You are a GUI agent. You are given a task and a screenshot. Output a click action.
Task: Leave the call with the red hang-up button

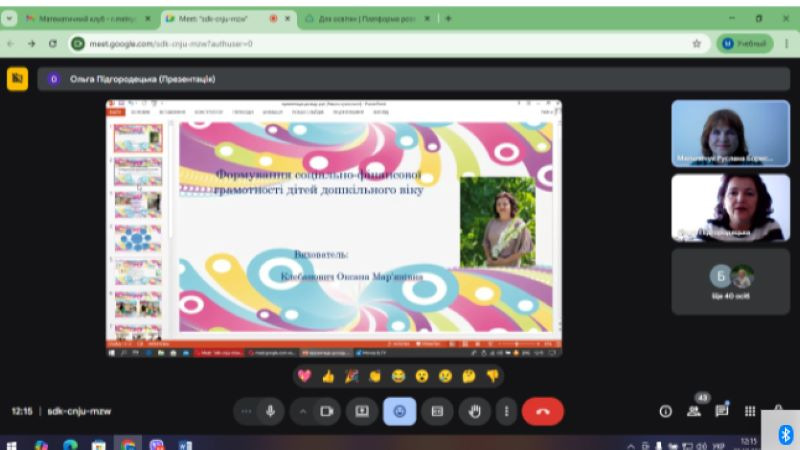coord(543,411)
